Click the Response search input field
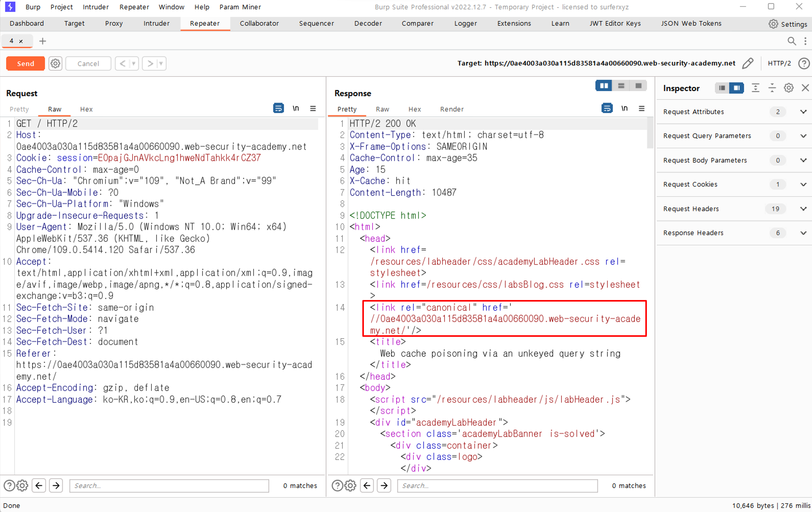812x512 pixels. [x=497, y=486]
